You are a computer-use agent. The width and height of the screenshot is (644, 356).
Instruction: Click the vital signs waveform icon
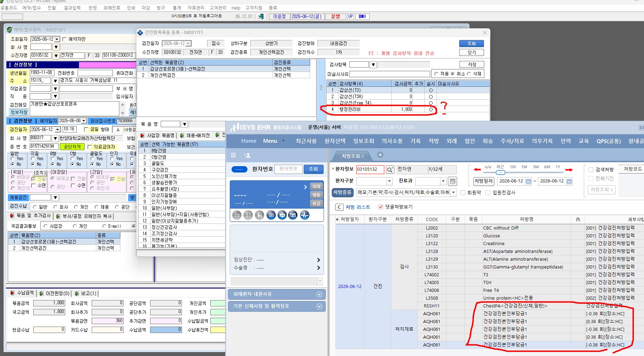tap(304, 215)
